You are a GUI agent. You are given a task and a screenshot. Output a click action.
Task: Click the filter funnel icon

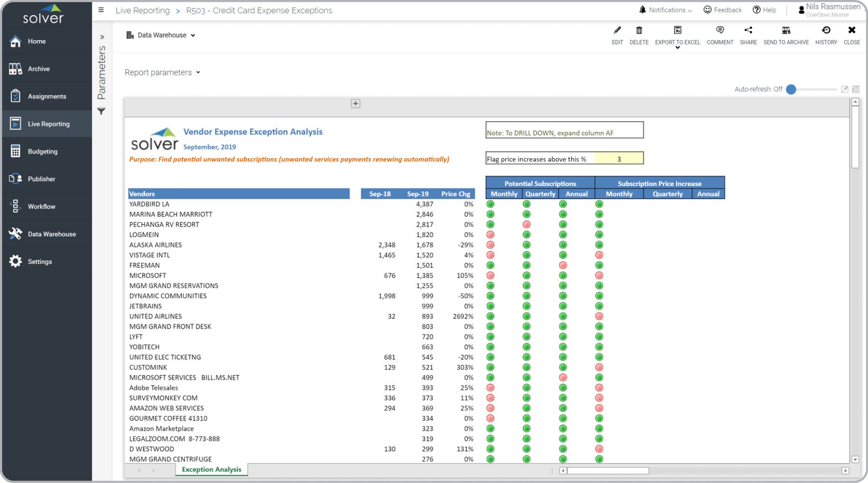click(101, 111)
